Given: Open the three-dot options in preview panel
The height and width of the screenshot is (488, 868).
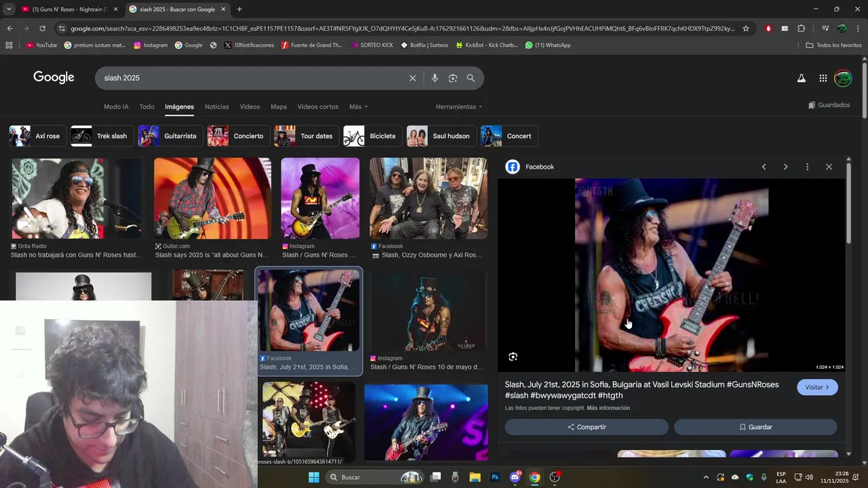Looking at the screenshot, I should point(807,167).
